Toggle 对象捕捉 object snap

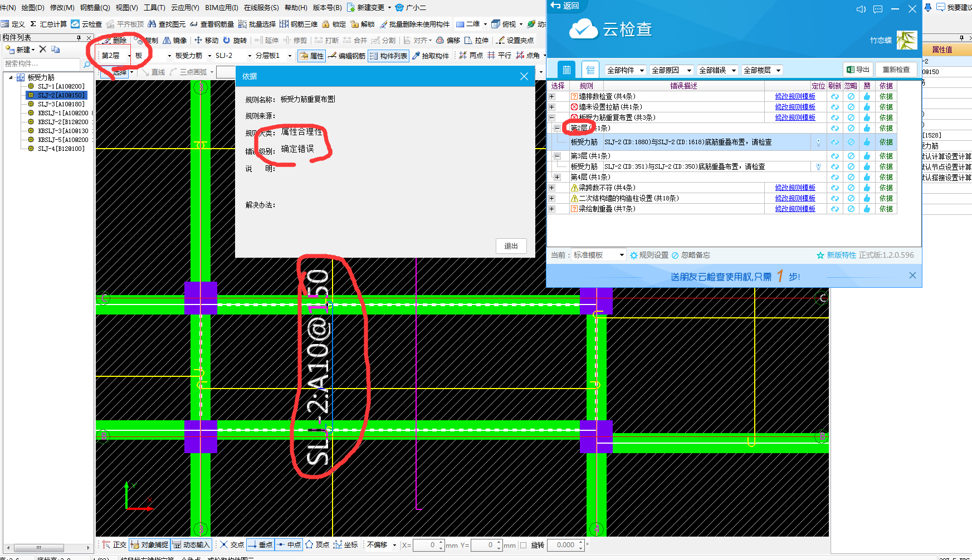pos(150,545)
